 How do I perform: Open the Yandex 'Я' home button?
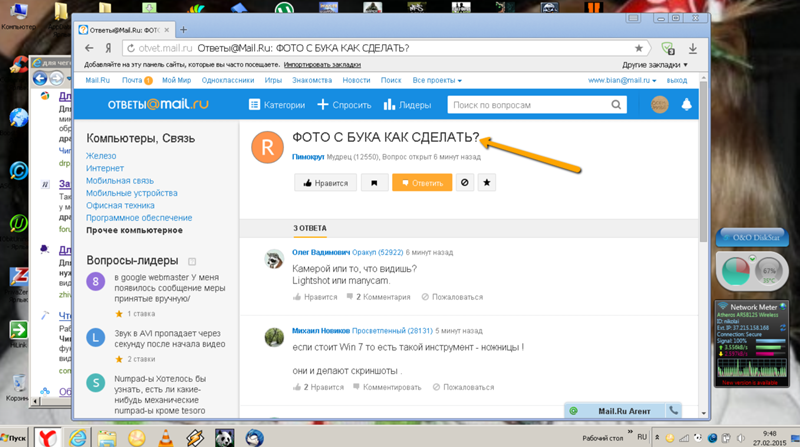(x=108, y=48)
